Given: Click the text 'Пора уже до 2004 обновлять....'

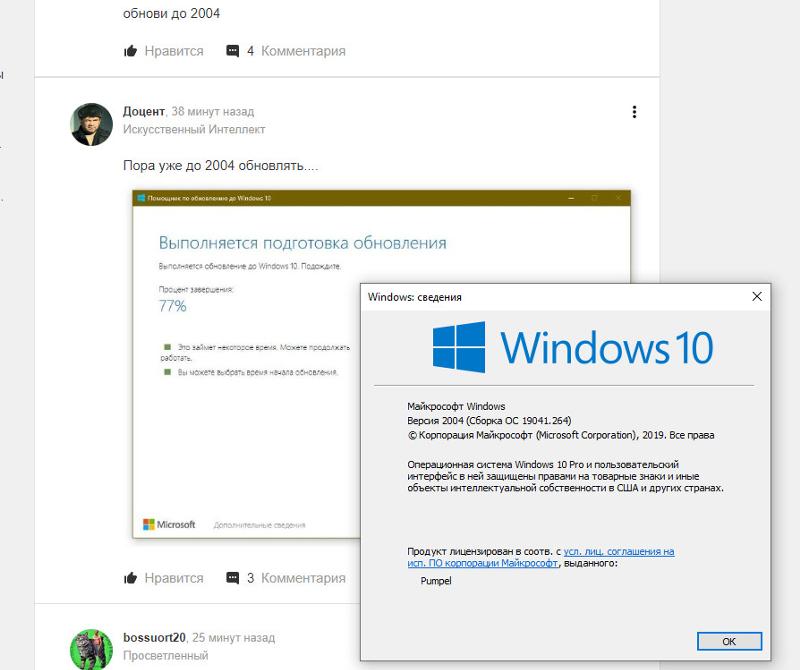Looking at the screenshot, I should pos(220,165).
